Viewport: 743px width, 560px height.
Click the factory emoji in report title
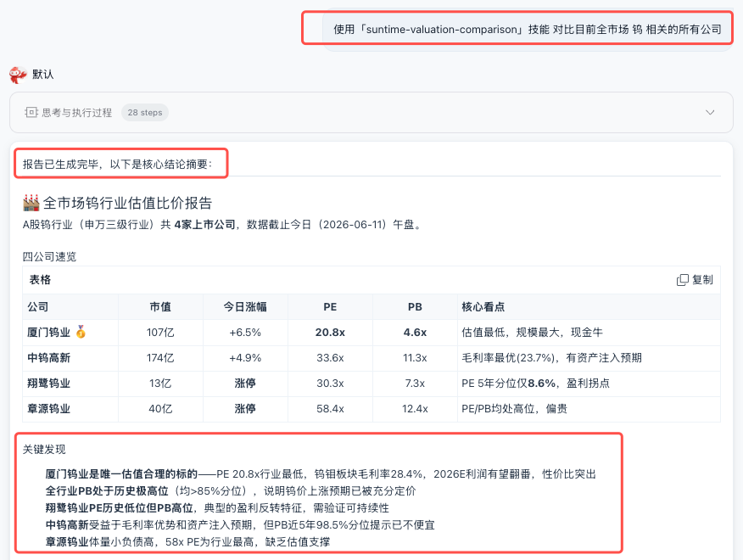click(x=31, y=203)
